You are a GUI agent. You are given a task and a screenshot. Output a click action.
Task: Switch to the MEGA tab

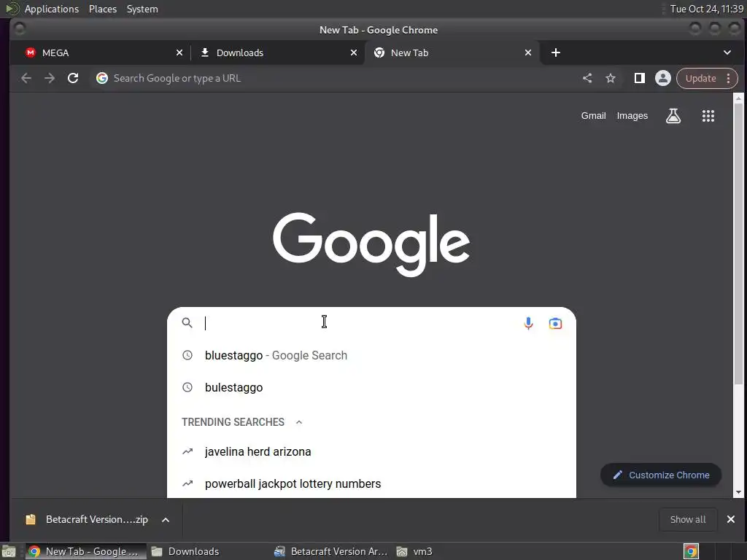(x=100, y=52)
